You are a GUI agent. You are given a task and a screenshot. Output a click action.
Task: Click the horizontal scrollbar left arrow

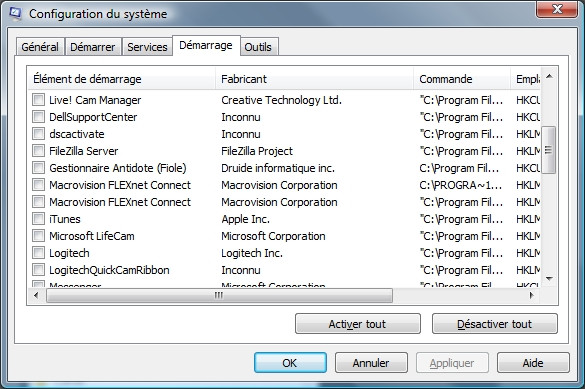(x=36, y=295)
